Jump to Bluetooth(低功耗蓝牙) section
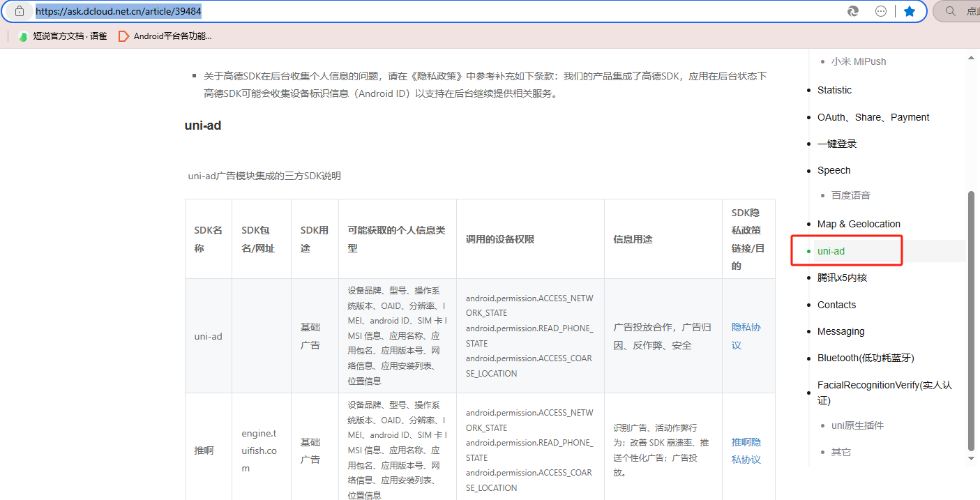The width and height of the screenshot is (980, 500). tap(866, 358)
